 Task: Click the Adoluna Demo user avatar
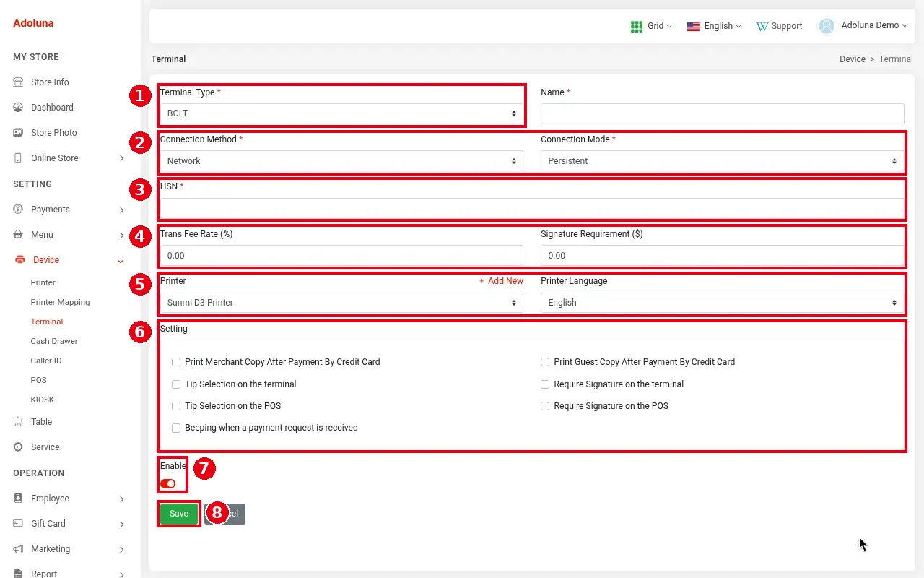[826, 26]
